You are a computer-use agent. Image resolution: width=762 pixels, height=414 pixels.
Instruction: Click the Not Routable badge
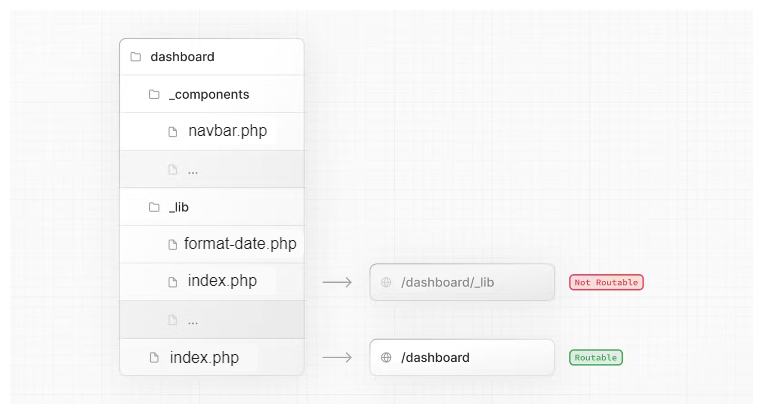click(606, 283)
